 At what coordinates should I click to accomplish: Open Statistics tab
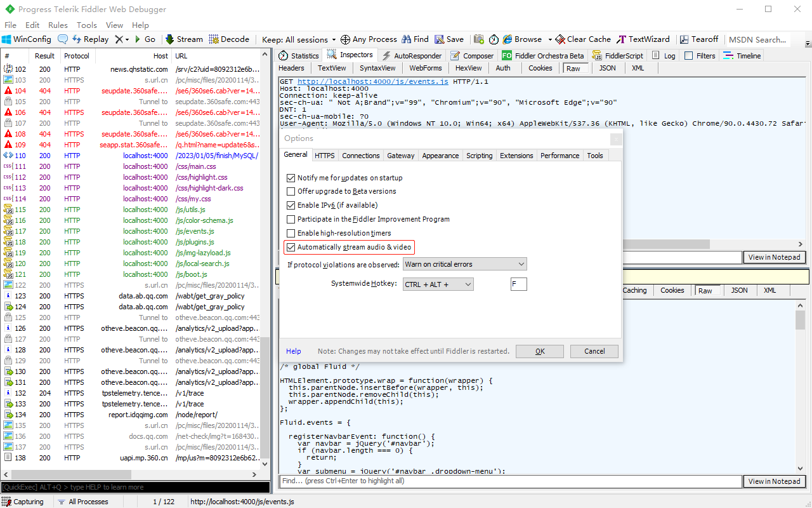pos(299,56)
